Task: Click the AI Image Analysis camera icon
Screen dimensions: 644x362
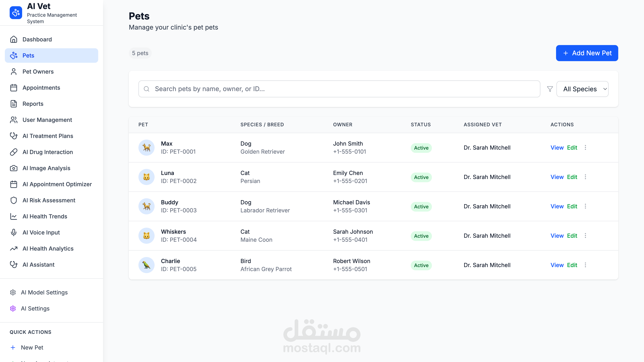Action: click(x=13, y=168)
